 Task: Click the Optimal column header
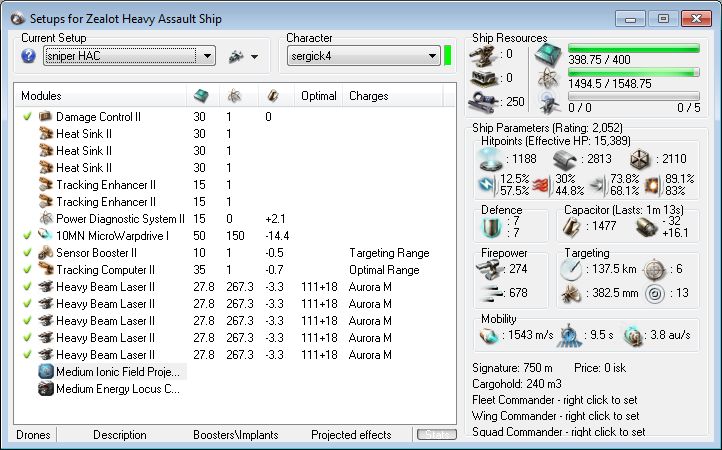pos(319,96)
